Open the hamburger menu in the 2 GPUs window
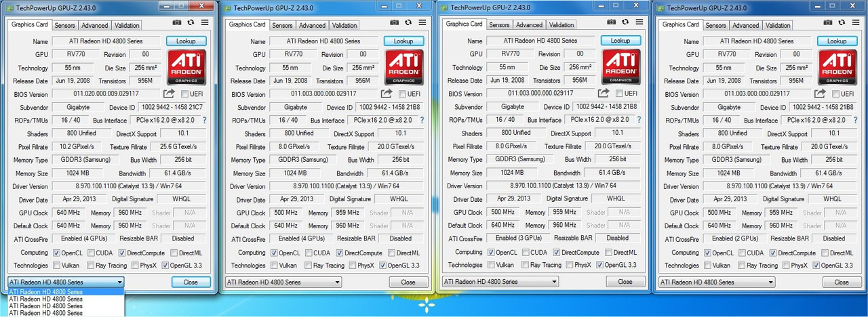Viewport: 868px width, 317px height. coord(855,22)
